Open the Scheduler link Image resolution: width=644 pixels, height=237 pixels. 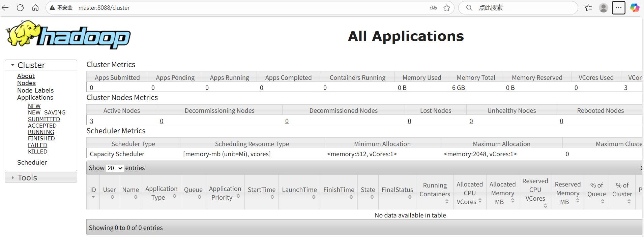pyautogui.click(x=32, y=163)
